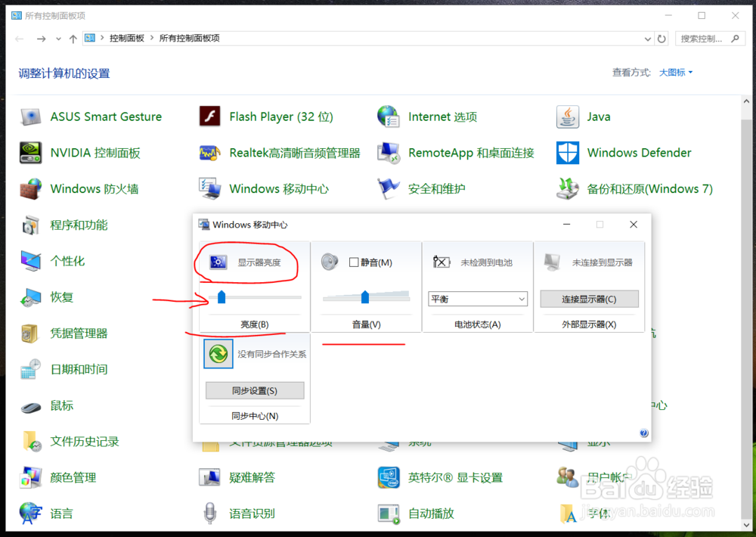Click 未连接到显示器 label
Screen dimensions: 756x537
(x=603, y=262)
